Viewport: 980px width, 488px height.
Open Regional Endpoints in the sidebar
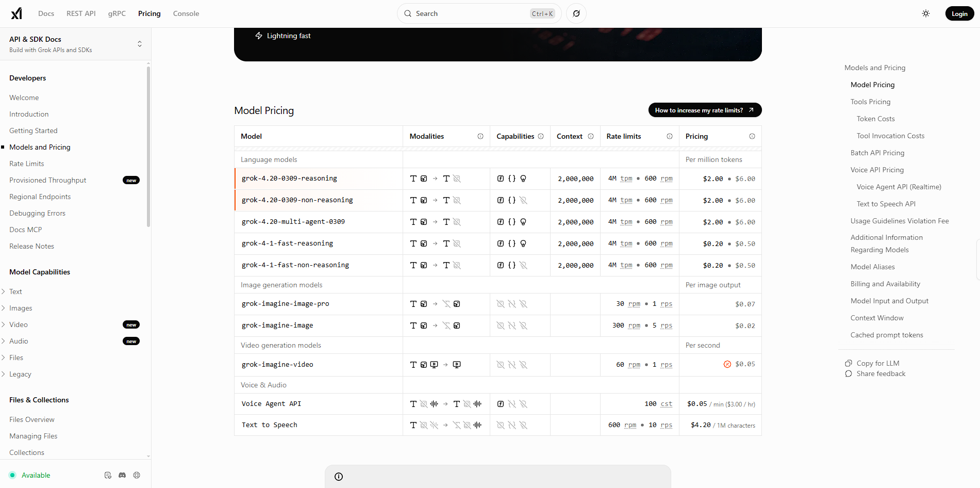pos(40,197)
